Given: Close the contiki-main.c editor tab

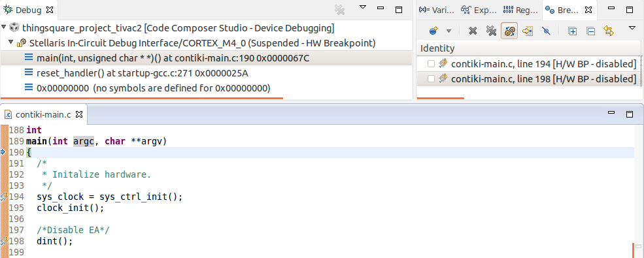Looking at the screenshot, I should [79, 114].
